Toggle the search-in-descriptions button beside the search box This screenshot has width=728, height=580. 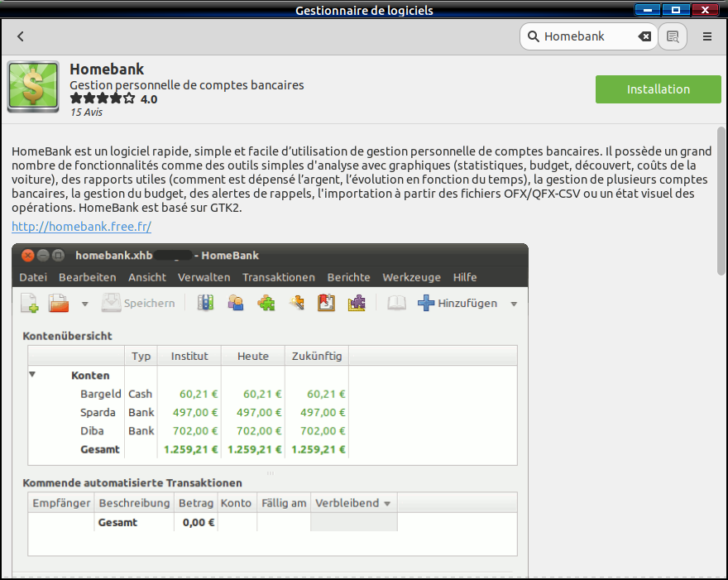(673, 36)
